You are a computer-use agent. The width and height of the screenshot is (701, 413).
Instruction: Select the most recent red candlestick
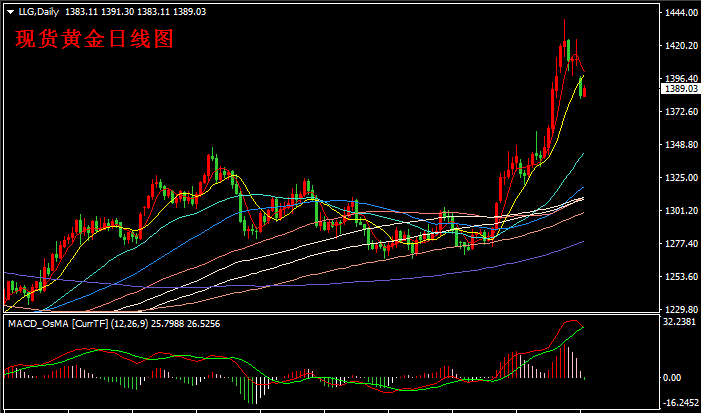point(585,91)
